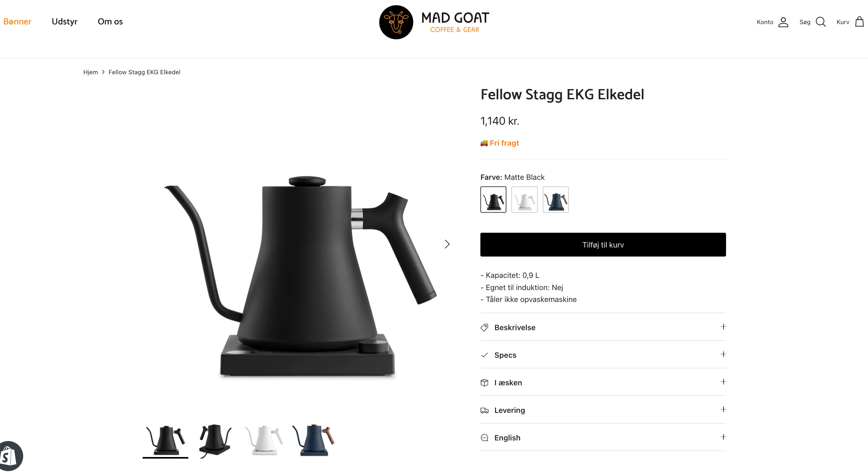
Task: Select the angled black kettle thumbnail
Action: tap(215, 441)
